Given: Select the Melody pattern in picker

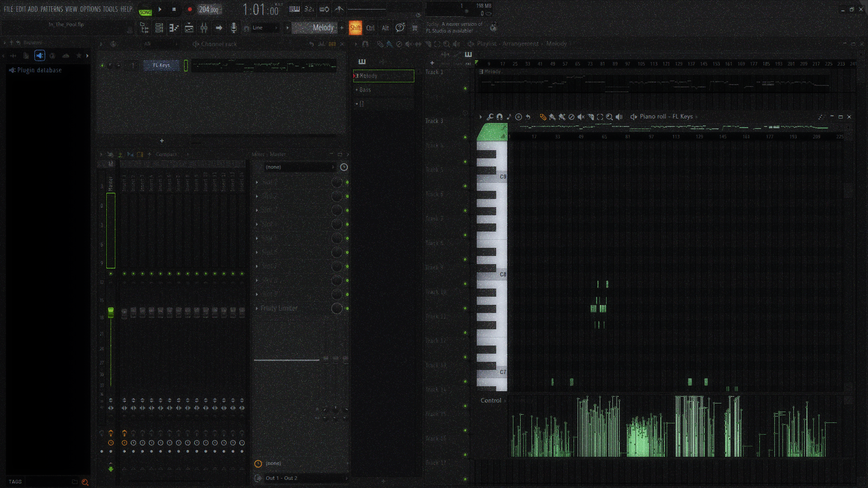Looking at the screenshot, I should point(384,76).
